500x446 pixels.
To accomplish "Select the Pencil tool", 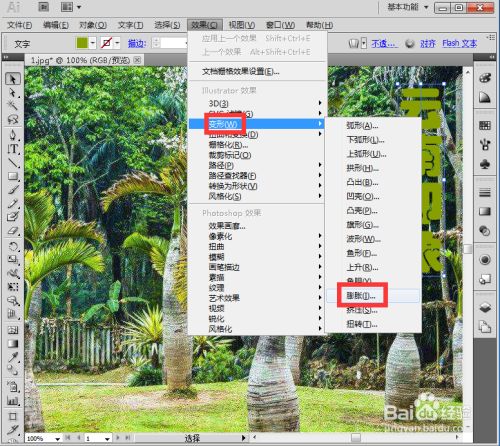I will [13, 203].
